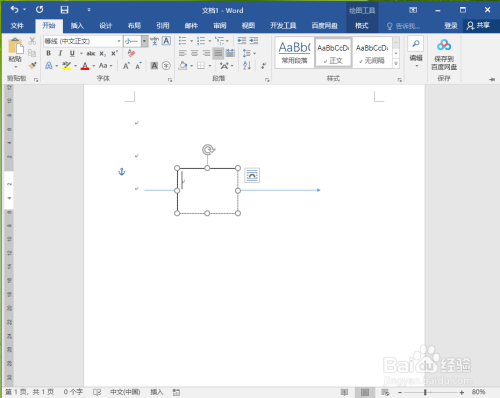
Task: Open the font size dropdown
Action: 144,41
